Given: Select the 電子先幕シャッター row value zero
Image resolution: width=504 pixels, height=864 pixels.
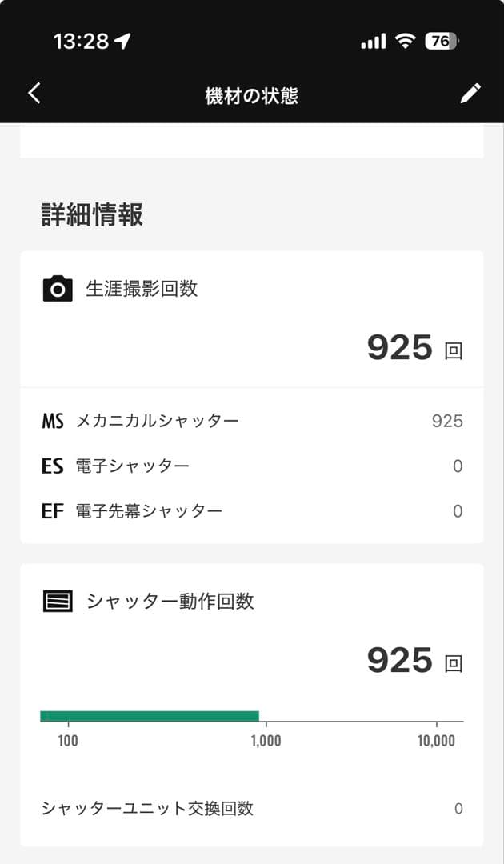Looking at the screenshot, I should point(457,510).
